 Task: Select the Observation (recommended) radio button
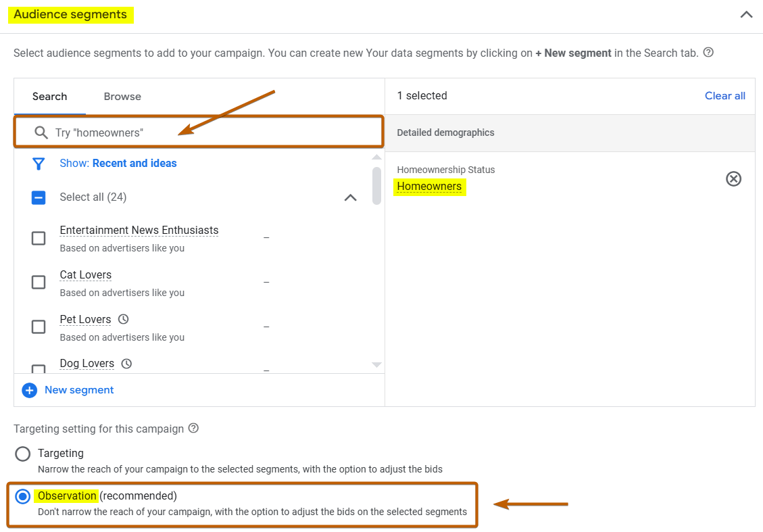click(23, 497)
